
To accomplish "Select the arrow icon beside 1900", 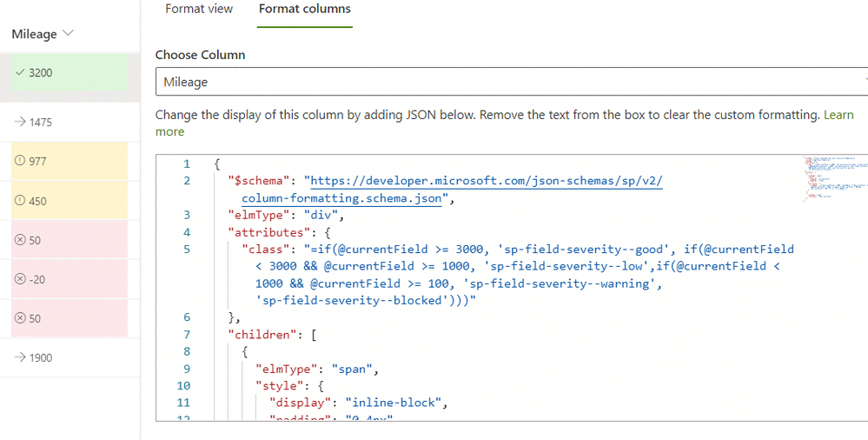I will pyautogui.click(x=20, y=357).
